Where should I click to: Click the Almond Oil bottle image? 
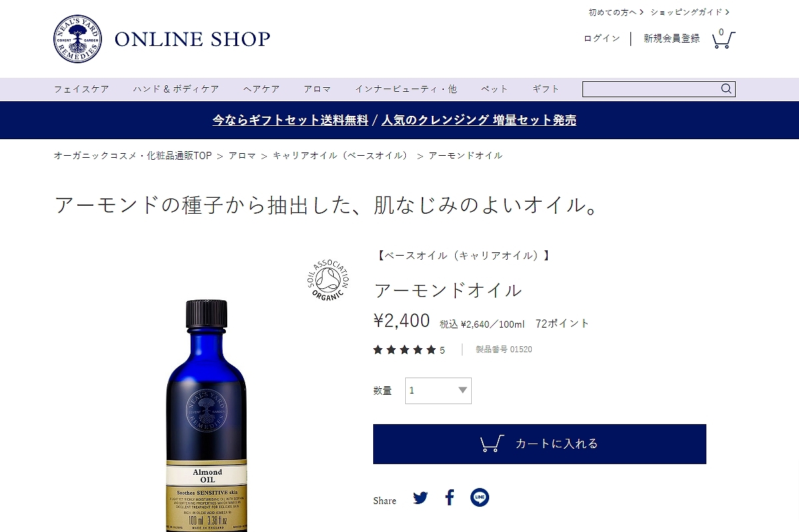pos(207,415)
